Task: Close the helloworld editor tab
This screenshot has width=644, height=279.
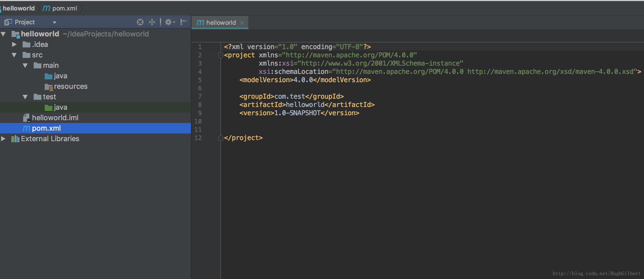Action: click(242, 23)
